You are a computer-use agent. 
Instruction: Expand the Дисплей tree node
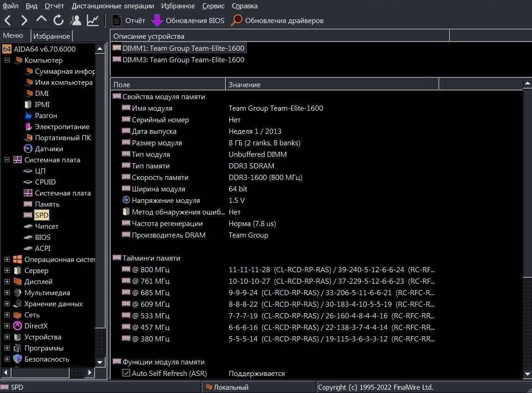(7, 281)
